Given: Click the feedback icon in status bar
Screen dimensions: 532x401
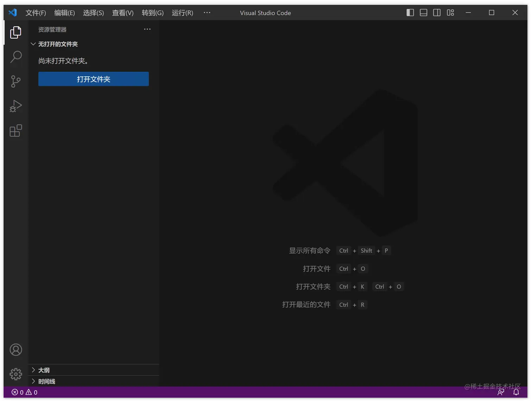Looking at the screenshot, I should click(x=501, y=392).
